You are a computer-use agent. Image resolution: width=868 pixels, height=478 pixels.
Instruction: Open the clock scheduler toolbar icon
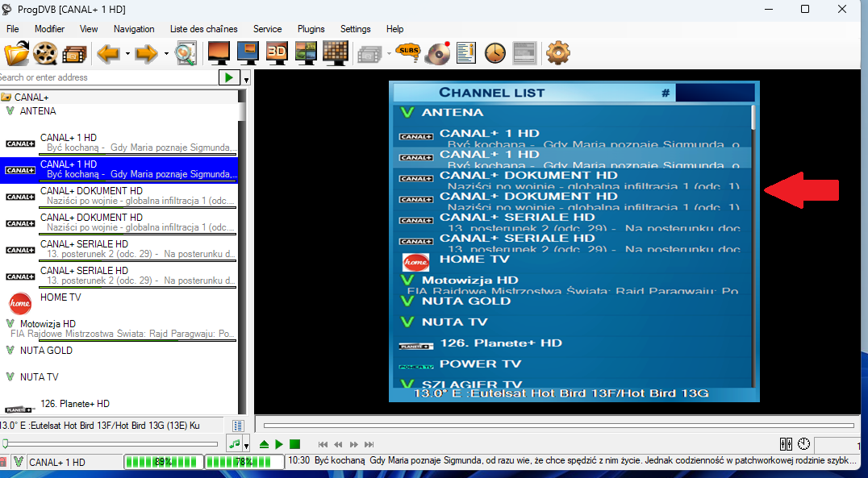[x=495, y=54]
